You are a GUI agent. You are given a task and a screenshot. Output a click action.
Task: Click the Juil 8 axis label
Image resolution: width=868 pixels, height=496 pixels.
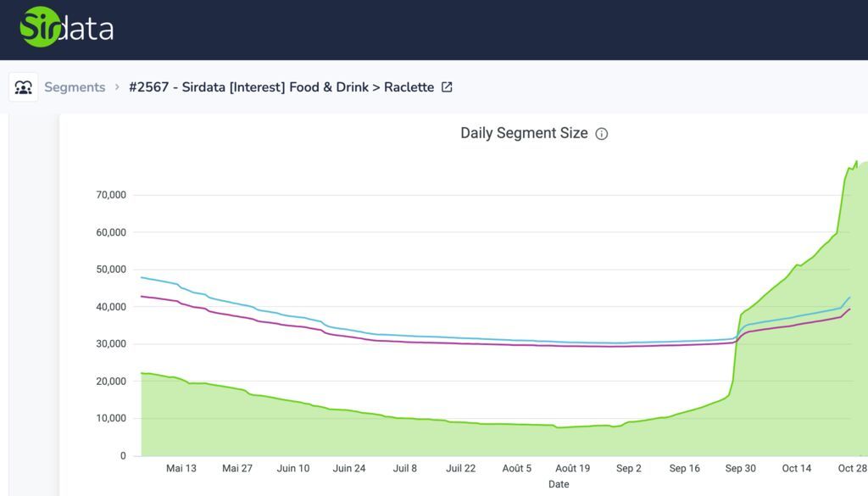click(405, 468)
